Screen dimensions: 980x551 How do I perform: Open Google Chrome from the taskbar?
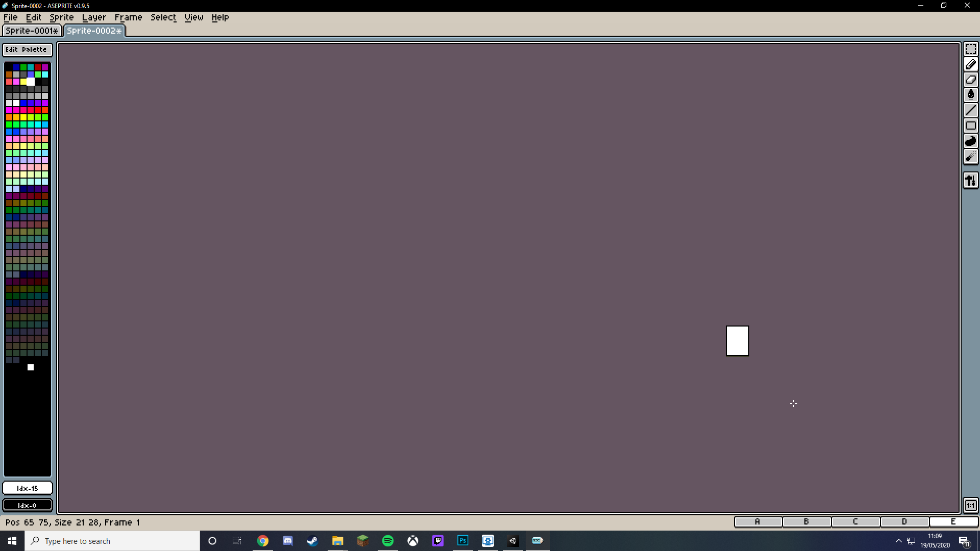coord(263,541)
